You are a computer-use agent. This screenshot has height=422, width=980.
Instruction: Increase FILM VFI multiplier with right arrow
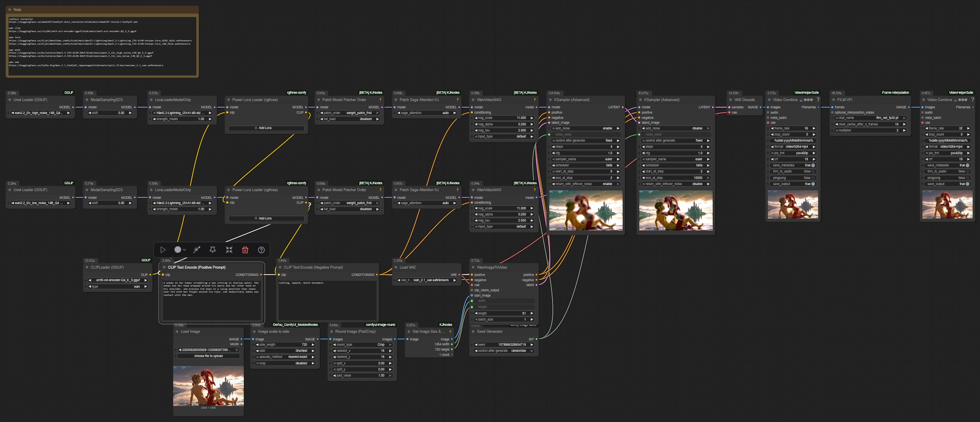tap(904, 131)
